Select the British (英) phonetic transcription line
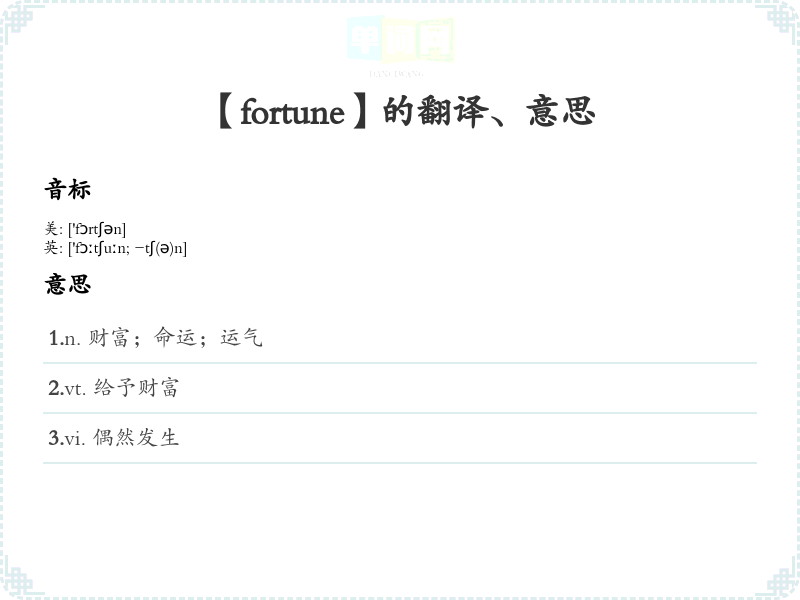Viewport: 800px width, 600px height. 115,248
